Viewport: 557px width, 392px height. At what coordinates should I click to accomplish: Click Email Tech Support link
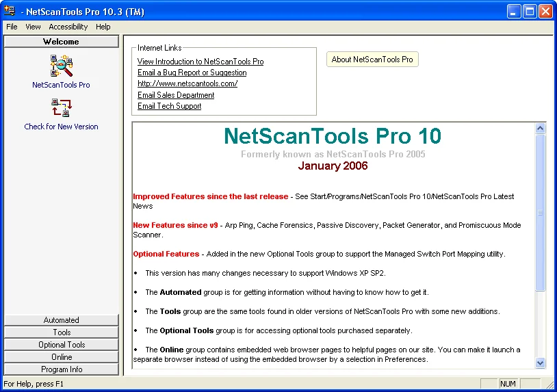tap(169, 106)
